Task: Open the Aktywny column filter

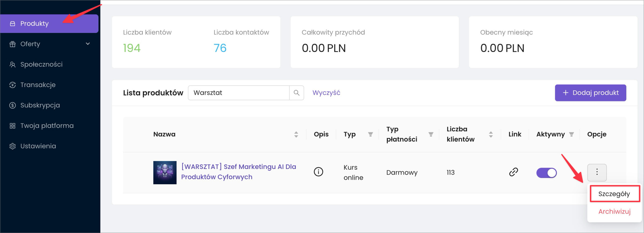Action: pyautogui.click(x=571, y=134)
